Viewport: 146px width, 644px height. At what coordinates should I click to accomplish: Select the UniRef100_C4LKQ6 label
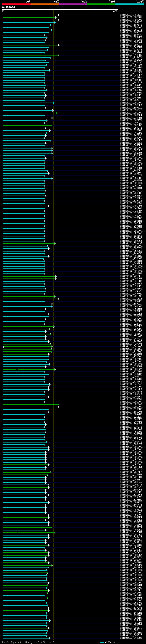coord(131,347)
